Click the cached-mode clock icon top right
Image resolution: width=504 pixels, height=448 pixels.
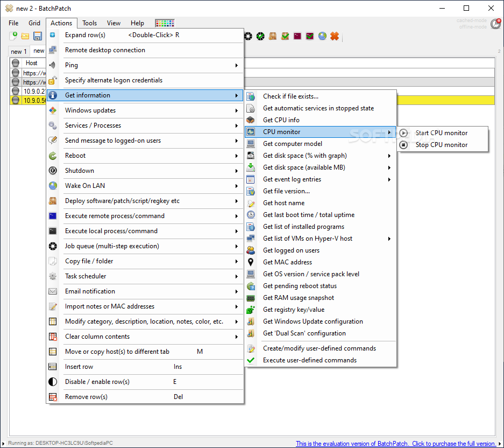click(x=495, y=24)
